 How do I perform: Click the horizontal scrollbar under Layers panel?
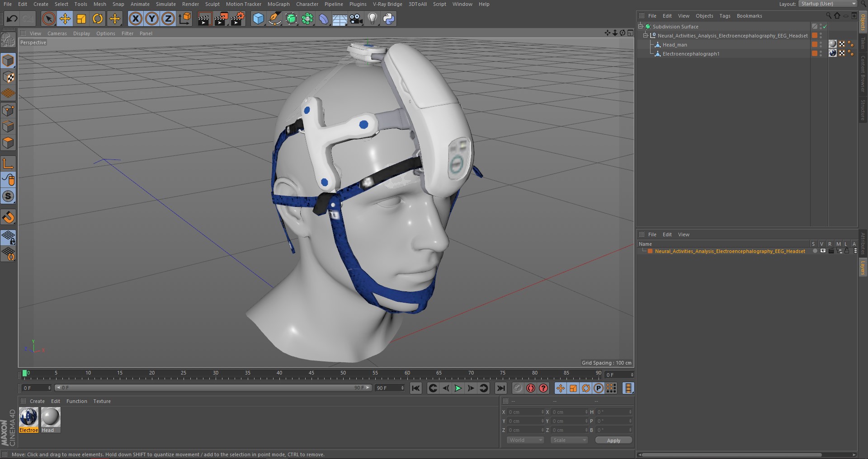(x=731, y=454)
